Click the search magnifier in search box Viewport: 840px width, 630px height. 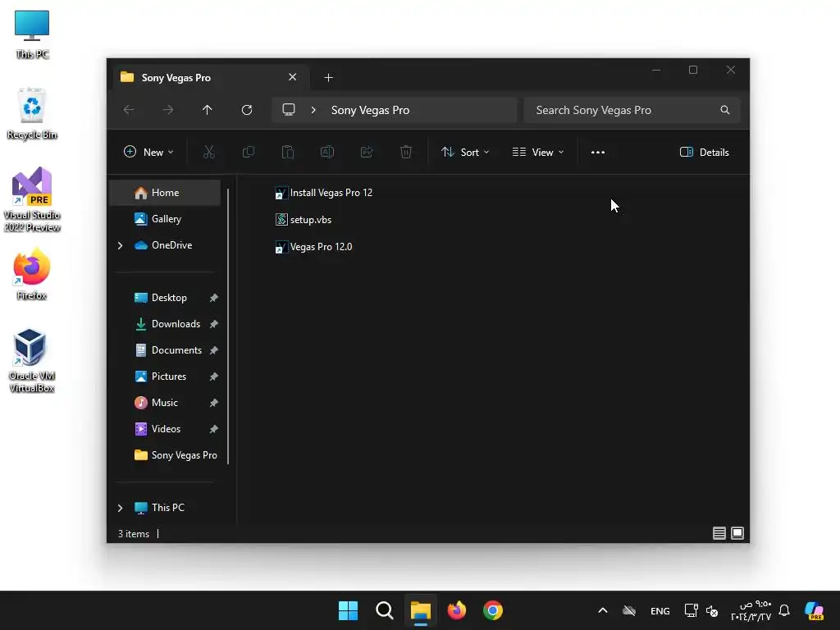tap(725, 110)
